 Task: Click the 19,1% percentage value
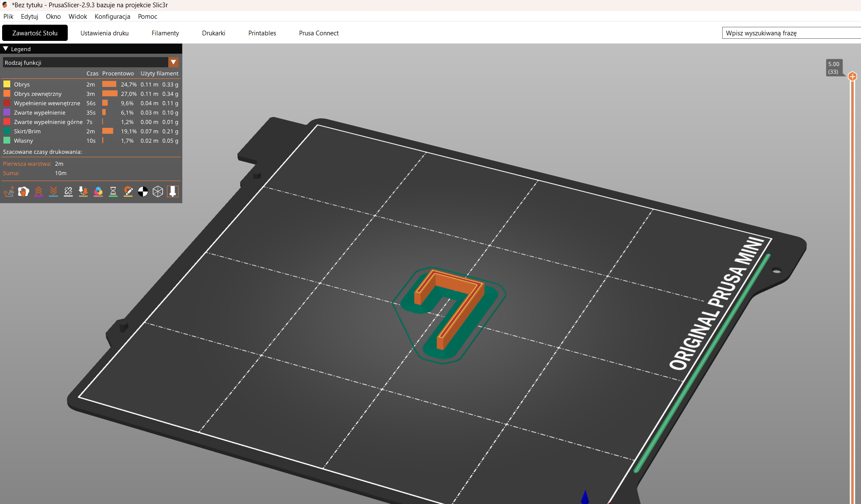pos(129,131)
